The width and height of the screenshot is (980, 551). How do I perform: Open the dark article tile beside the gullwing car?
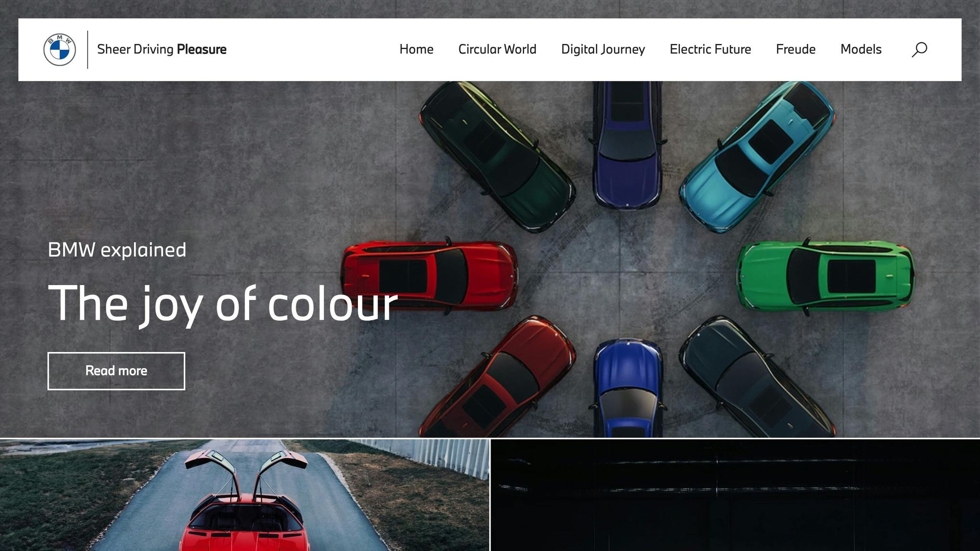pos(735,495)
